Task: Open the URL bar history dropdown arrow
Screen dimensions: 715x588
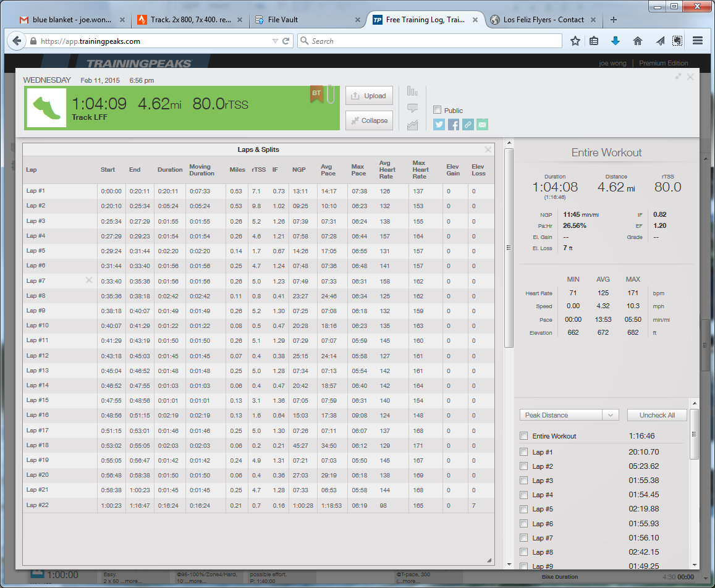Action: pyautogui.click(x=275, y=41)
